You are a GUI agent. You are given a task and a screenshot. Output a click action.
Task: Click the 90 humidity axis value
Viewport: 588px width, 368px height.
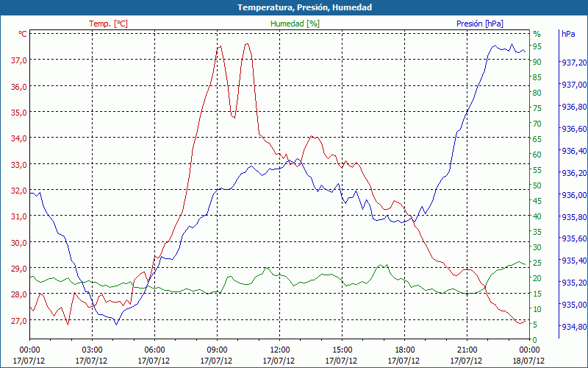(537, 62)
